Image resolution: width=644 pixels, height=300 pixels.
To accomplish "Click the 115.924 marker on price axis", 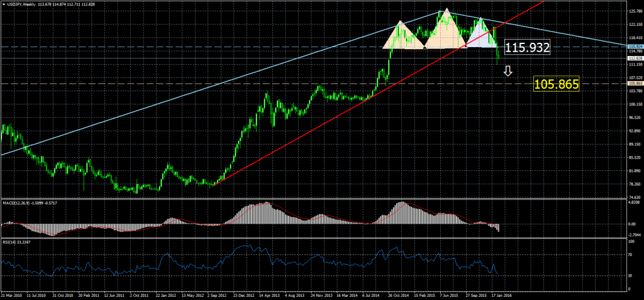I will [635, 47].
